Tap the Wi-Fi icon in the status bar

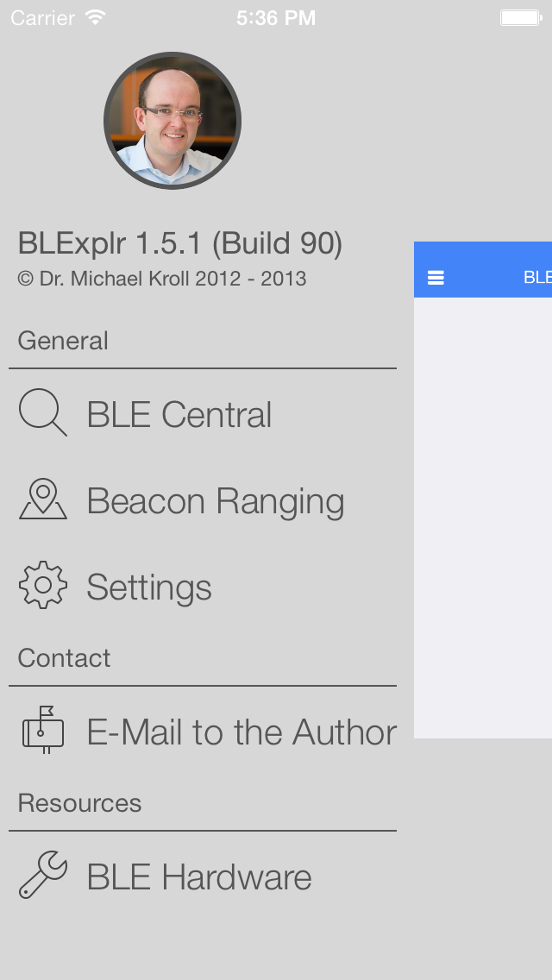pos(96,17)
